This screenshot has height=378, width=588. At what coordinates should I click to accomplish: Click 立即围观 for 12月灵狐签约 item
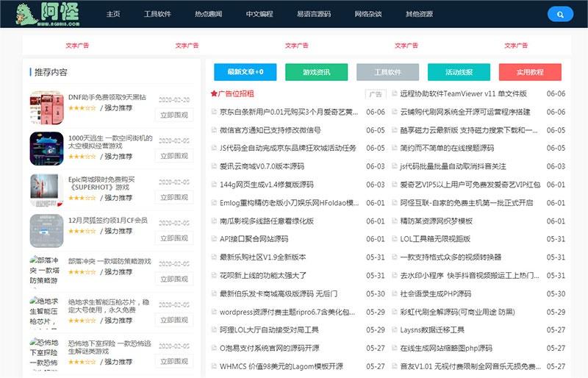point(173,238)
